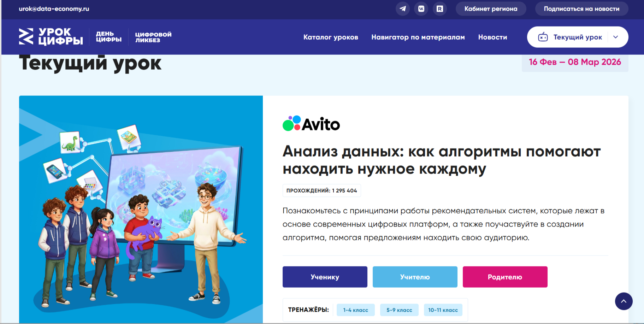
Task: Open the Rutube social icon
Action: click(439, 9)
